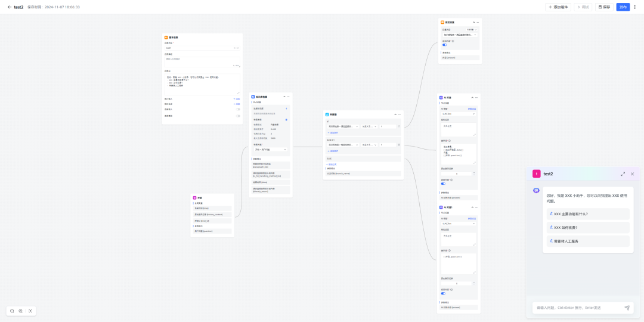644x322 pixels.
Task: Open the 判断器 node's more options menu
Action: point(400,114)
